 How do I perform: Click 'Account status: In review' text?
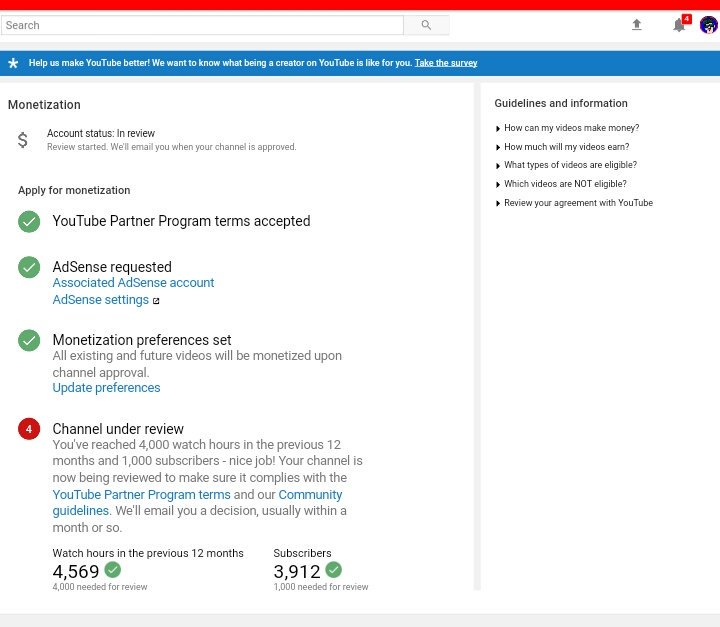tap(101, 133)
